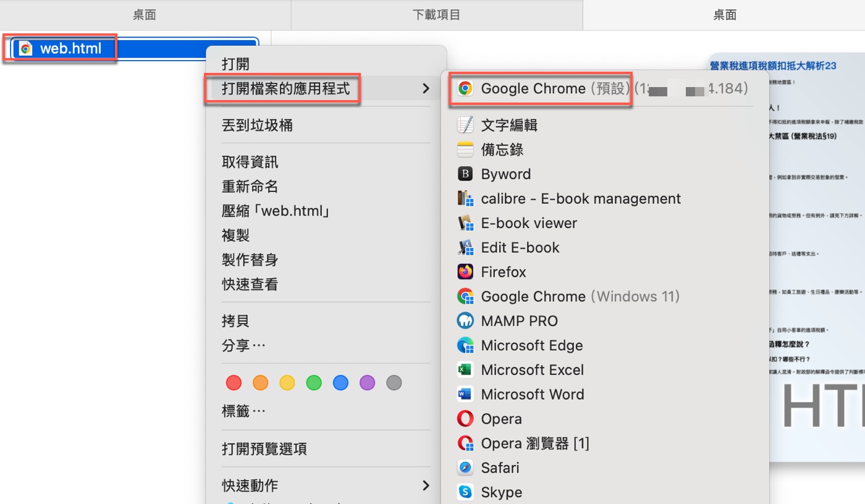Screen dimensions: 865x504
Task: Apply the yellow tag color
Action: click(287, 383)
